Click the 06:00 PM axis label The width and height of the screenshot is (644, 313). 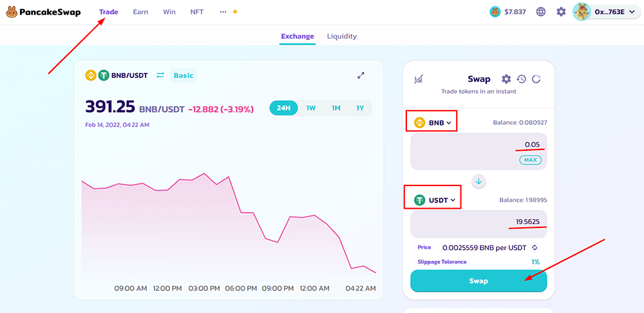tap(241, 289)
